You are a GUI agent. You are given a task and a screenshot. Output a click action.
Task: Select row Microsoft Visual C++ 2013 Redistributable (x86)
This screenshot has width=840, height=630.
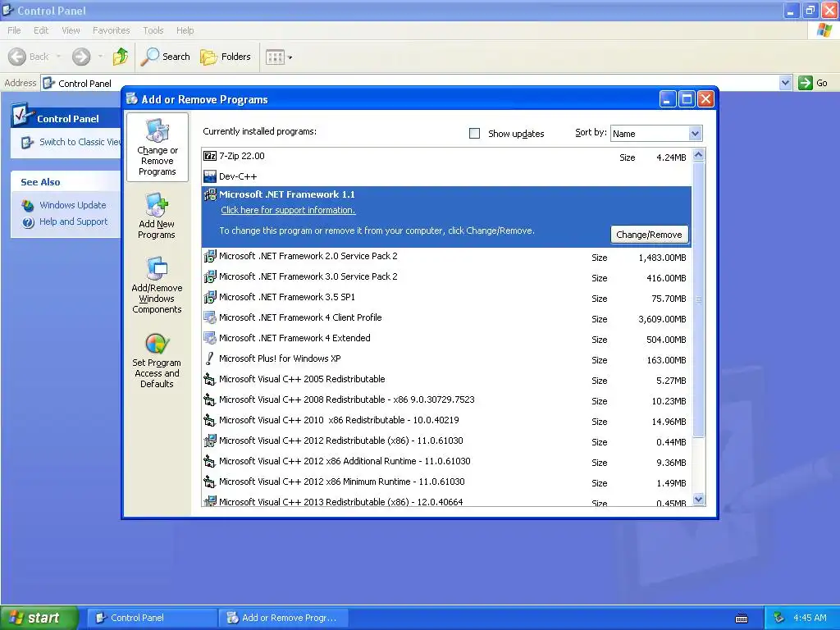(x=447, y=501)
